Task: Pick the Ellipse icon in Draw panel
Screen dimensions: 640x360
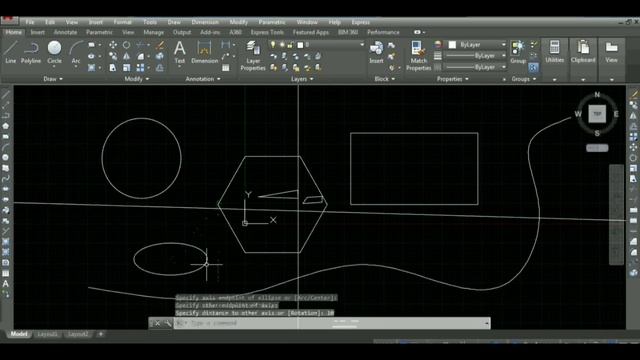Action: [x=91, y=56]
